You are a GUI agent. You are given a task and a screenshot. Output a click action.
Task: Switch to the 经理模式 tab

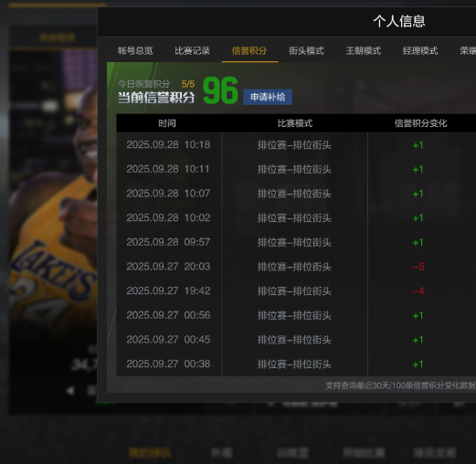(420, 50)
